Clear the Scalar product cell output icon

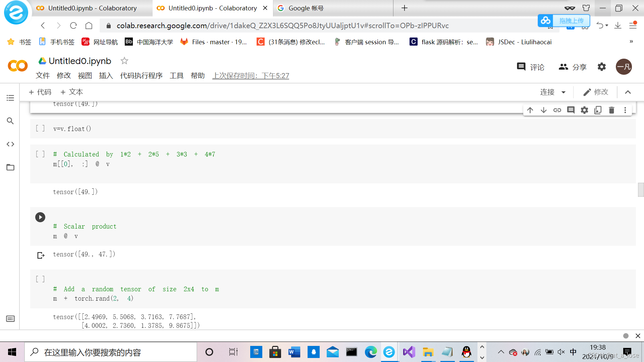pyautogui.click(x=41, y=255)
